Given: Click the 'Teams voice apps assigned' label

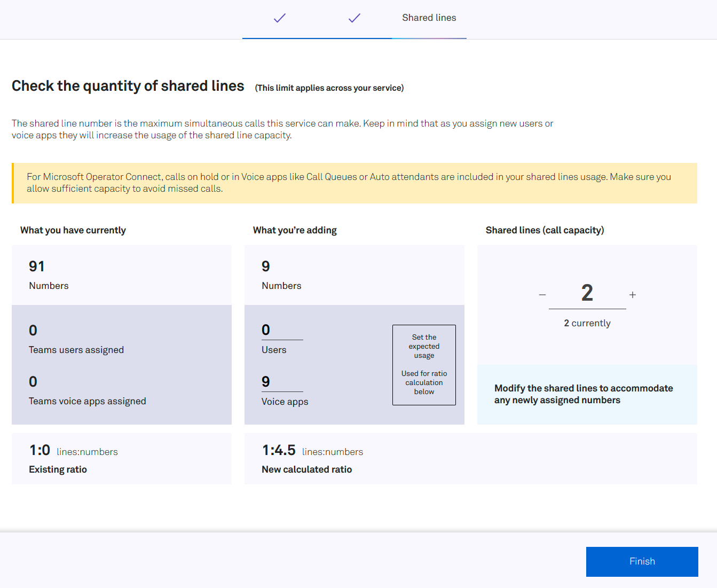Looking at the screenshot, I should [88, 401].
